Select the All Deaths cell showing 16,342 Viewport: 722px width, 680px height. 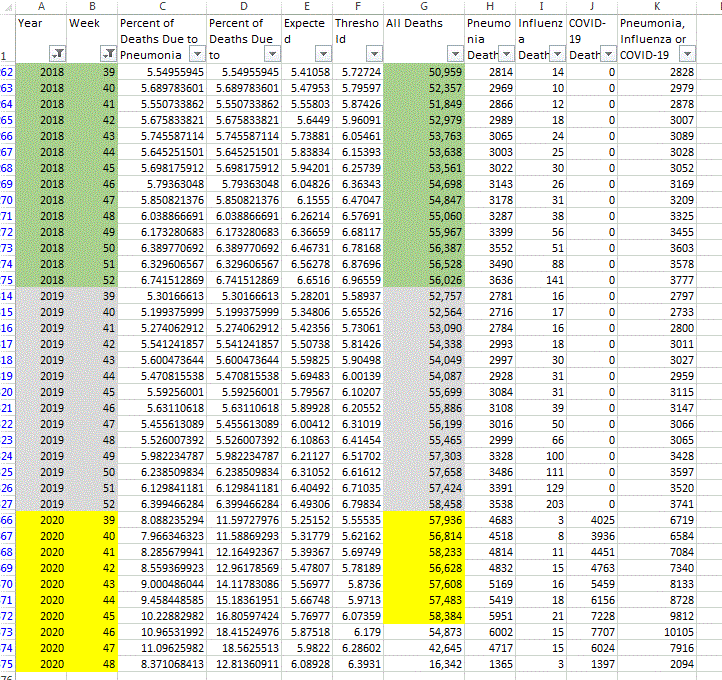424,664
